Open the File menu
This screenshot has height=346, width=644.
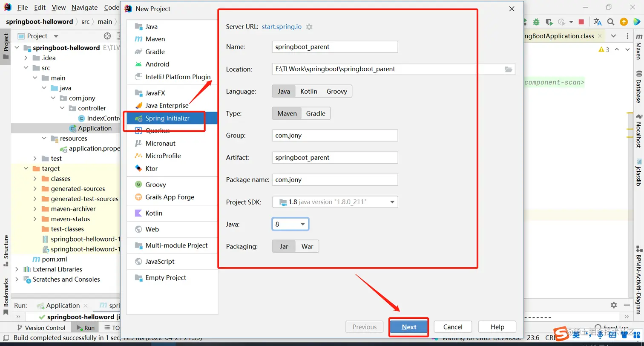pos(23,8)
